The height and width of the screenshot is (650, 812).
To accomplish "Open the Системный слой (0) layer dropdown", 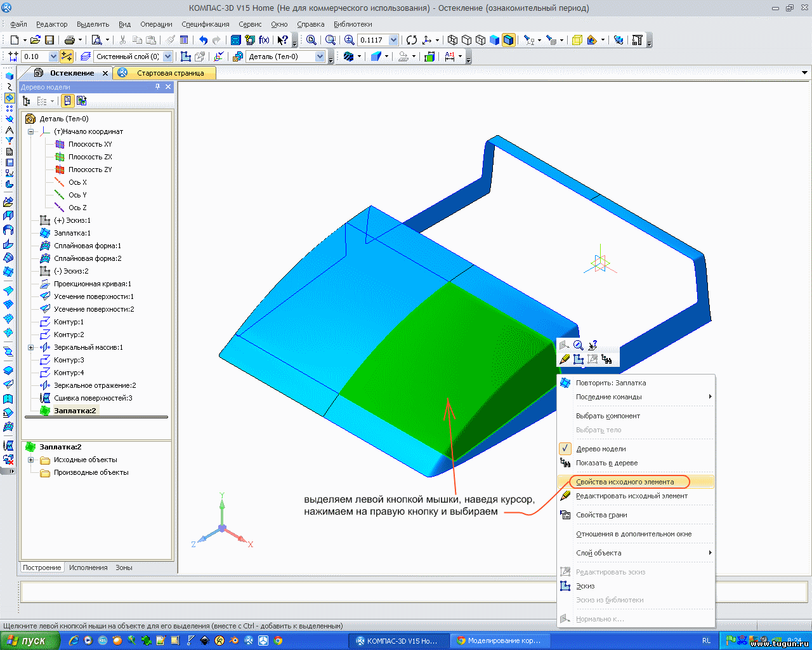I will pos(167,56).
